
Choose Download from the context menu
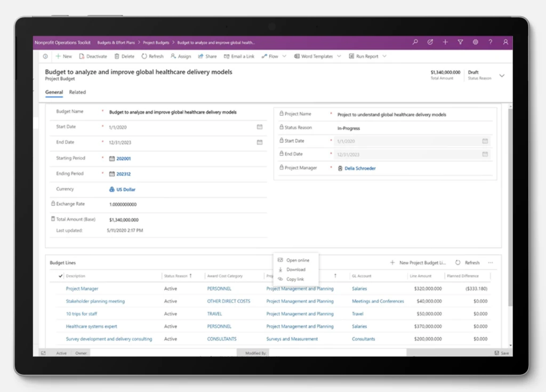[x=296, y=269]
